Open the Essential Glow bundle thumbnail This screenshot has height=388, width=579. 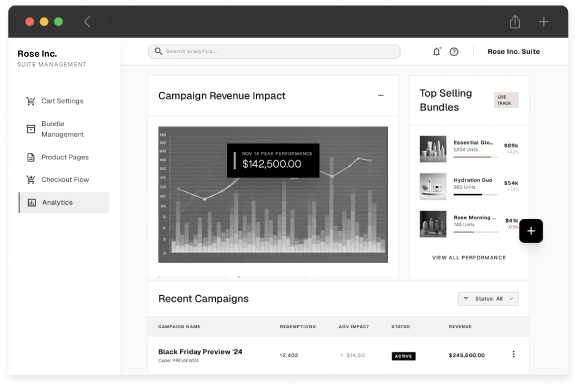point(433,149)
